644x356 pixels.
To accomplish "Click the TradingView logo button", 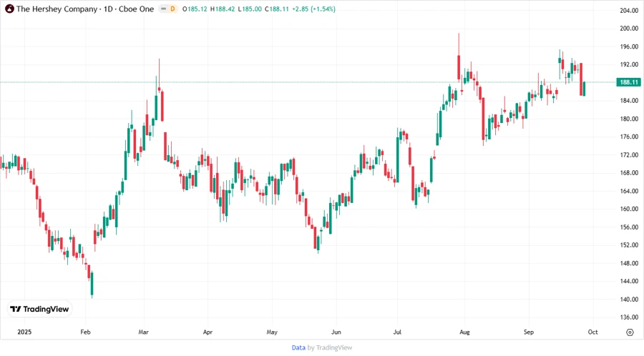I will pyautogui.click(x=40, y=309).
